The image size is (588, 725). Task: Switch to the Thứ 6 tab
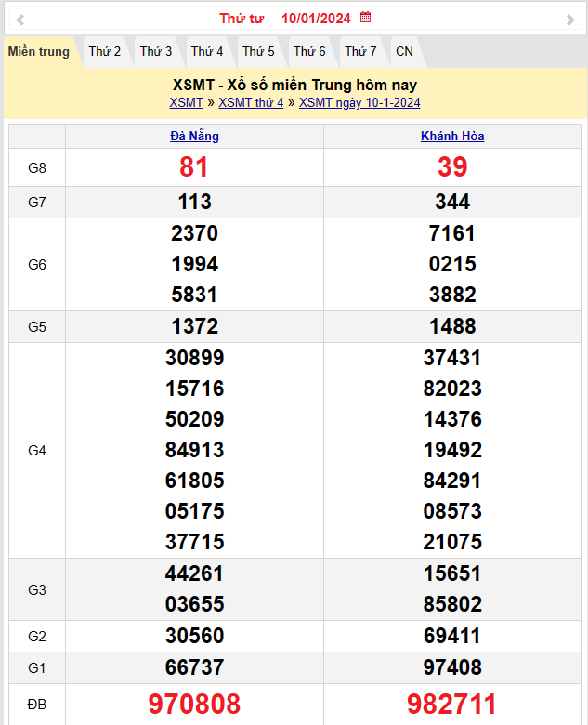[x=309, y=51]
